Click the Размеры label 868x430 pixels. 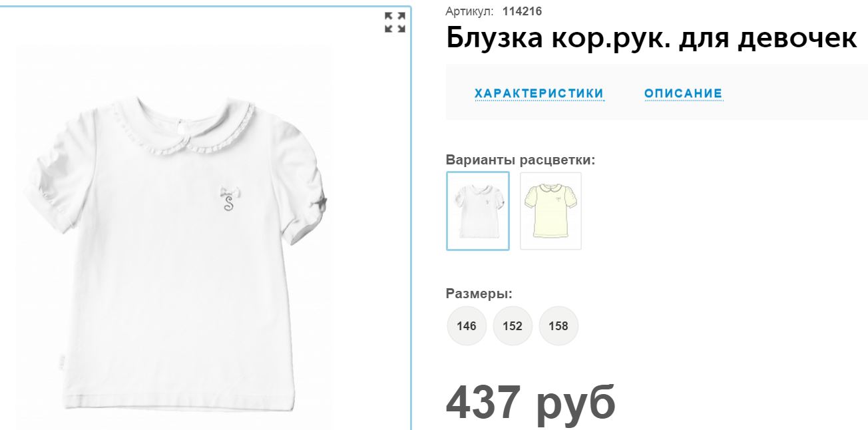pyautogui.click(x=479, y=294)
